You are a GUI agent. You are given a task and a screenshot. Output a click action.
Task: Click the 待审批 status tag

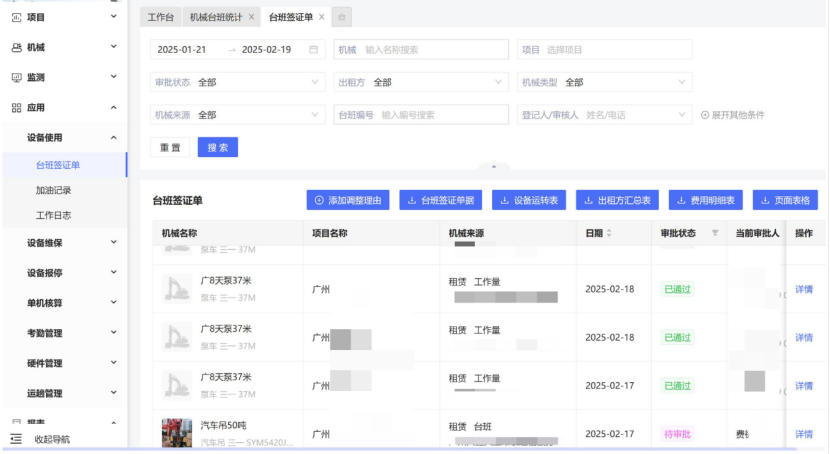(677, 434)
